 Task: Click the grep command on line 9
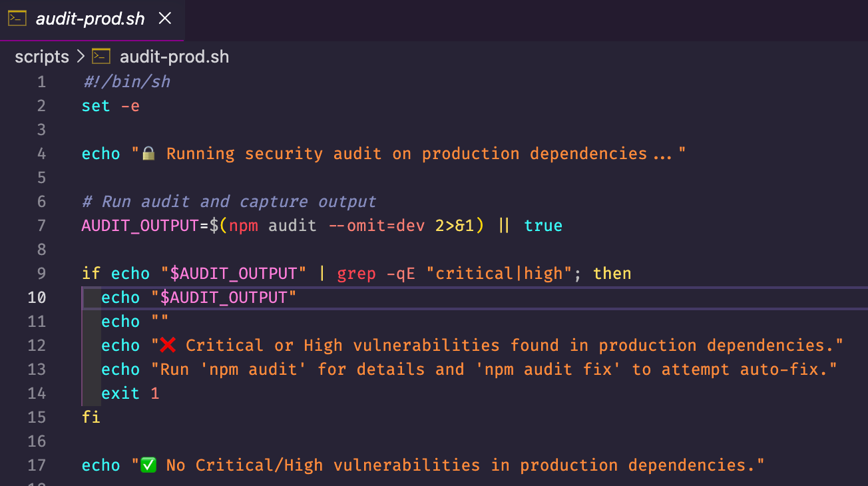tap(357, 274)
